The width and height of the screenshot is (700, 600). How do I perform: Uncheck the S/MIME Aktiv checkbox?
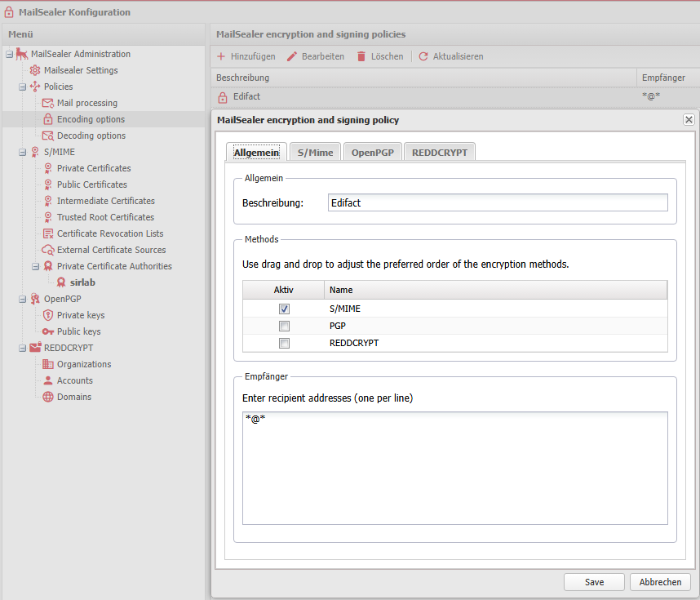click(x=284, y=309)
